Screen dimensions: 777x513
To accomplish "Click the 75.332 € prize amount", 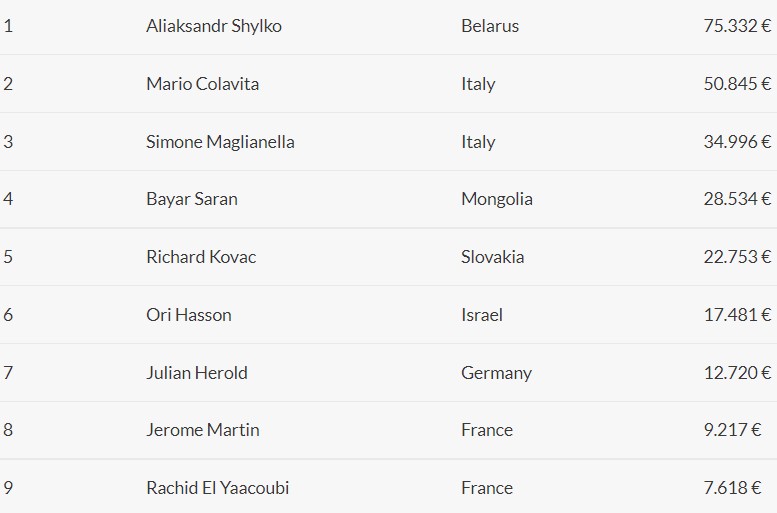I will [x=737, y=26].
